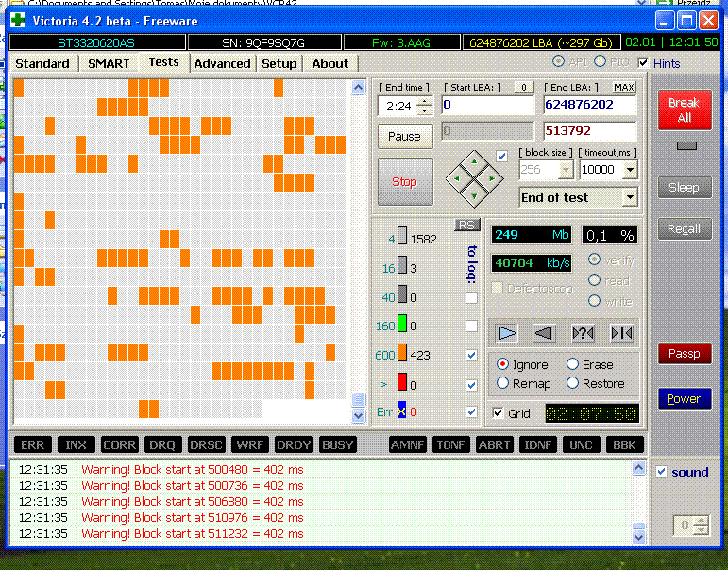Switch to the Standard tab
This screenshot has width=728, height=570.
(42, 63)
